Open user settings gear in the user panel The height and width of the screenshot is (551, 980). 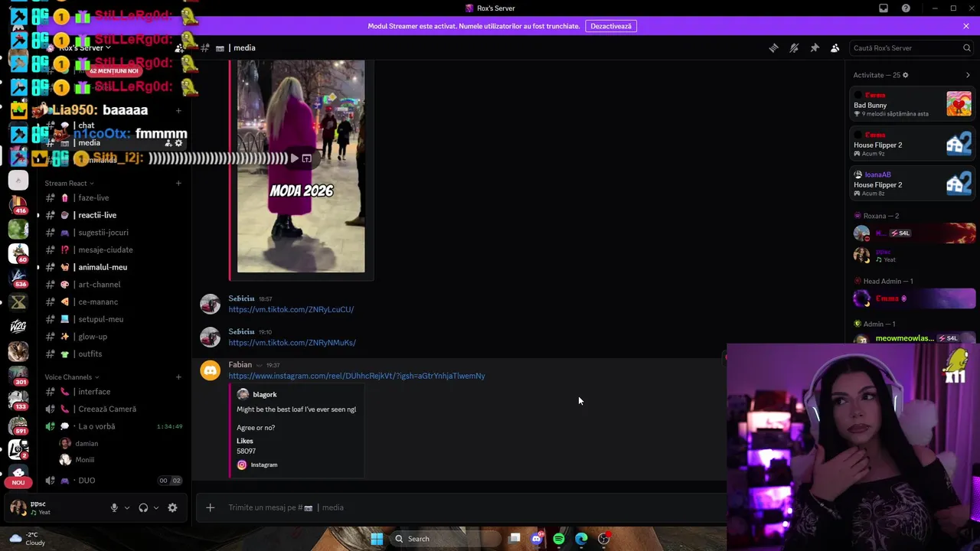pos(172,507)
